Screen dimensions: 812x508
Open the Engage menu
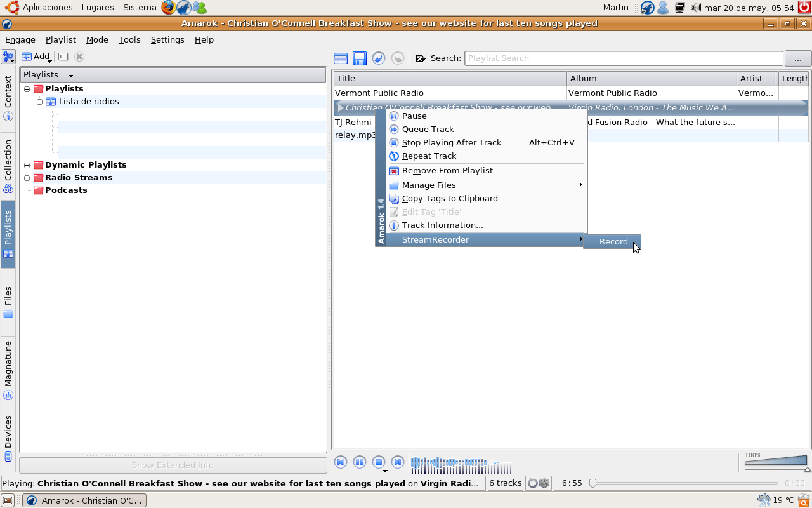coord(20,39)
